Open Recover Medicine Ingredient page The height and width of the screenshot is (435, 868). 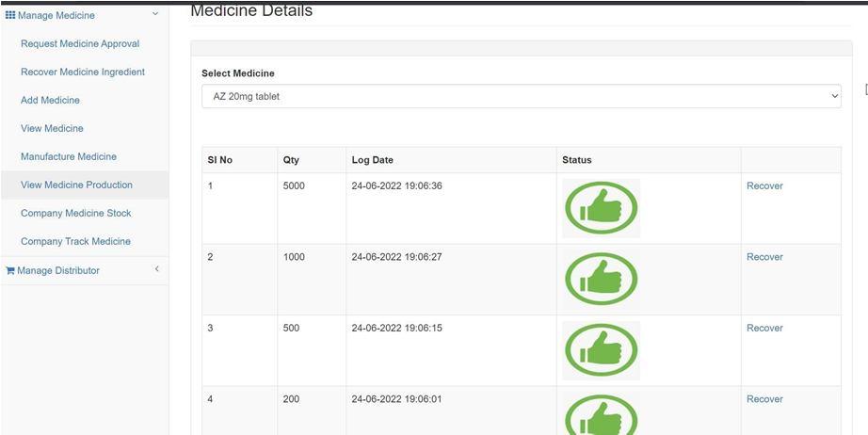click(83, 72)
